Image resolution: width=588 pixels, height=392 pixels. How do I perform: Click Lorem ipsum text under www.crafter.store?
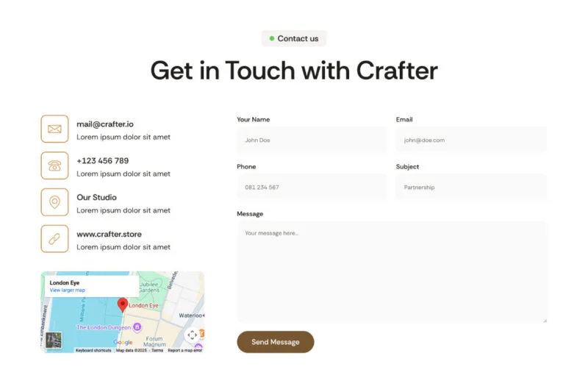123,247
